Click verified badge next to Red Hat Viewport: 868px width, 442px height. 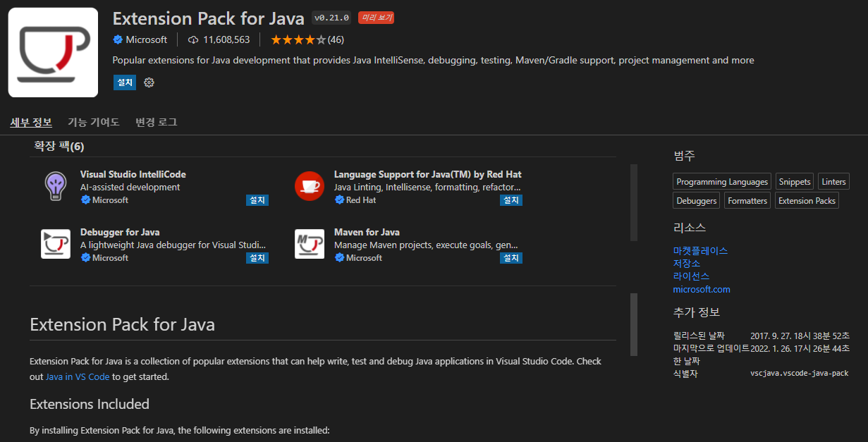pyautogui.click(x=339, y=200)
